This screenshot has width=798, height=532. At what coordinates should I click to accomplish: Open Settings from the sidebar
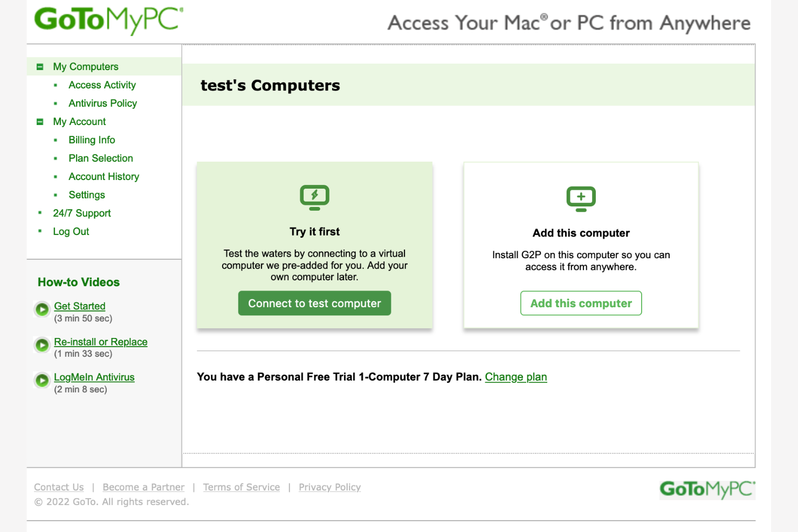pos(87,195)
